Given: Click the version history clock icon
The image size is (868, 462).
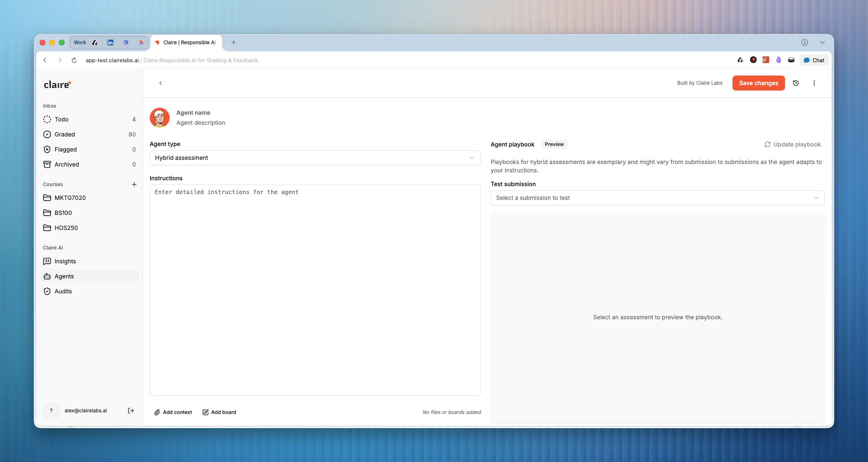Looking at the screenshot, I should tap(795, 83).
